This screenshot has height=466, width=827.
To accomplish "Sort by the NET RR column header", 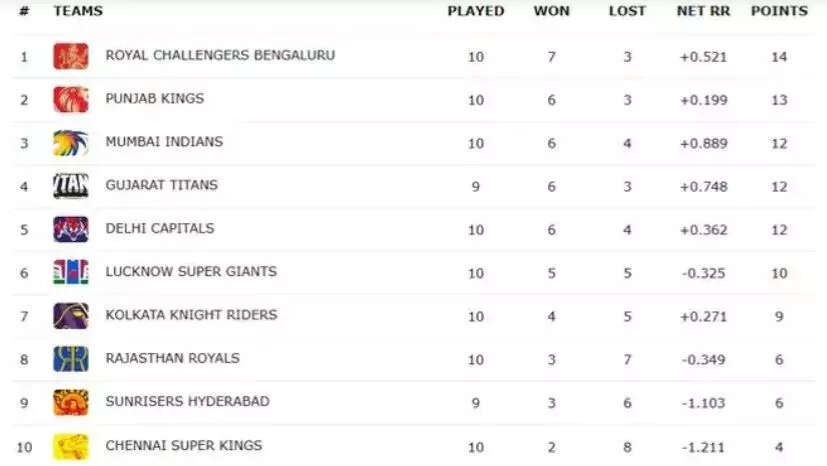I will tap(704, 11).
